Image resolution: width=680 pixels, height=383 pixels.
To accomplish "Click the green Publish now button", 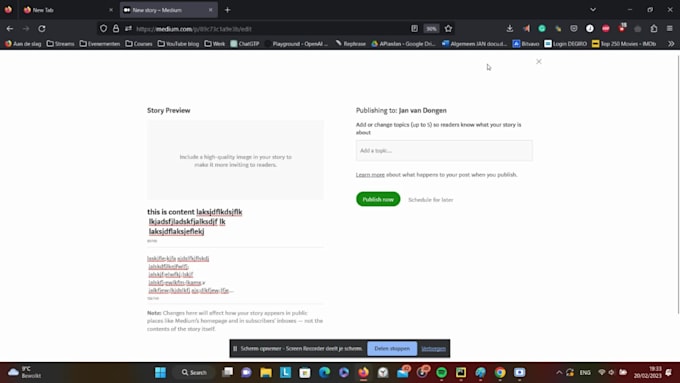I will (378, 199).
